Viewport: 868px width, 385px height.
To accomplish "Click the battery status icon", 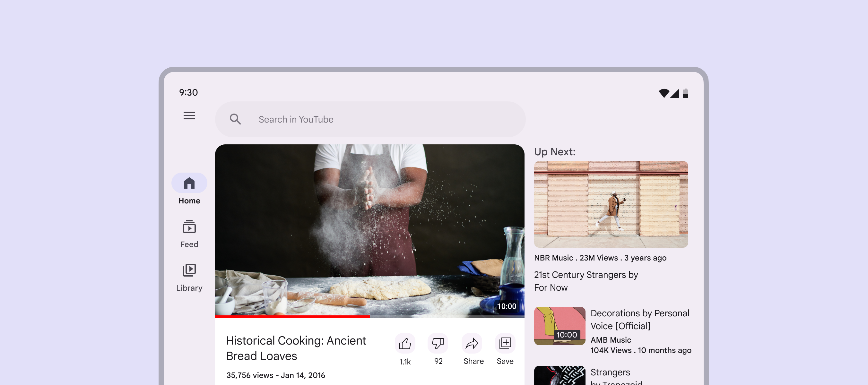I will (x=685, y=93).
